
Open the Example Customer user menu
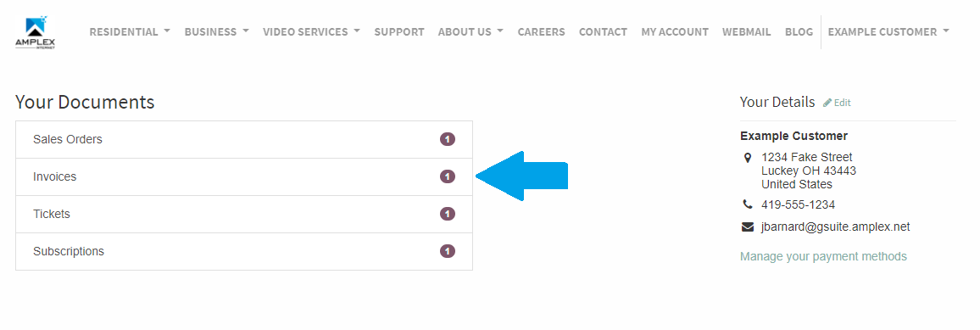point(888,32)
